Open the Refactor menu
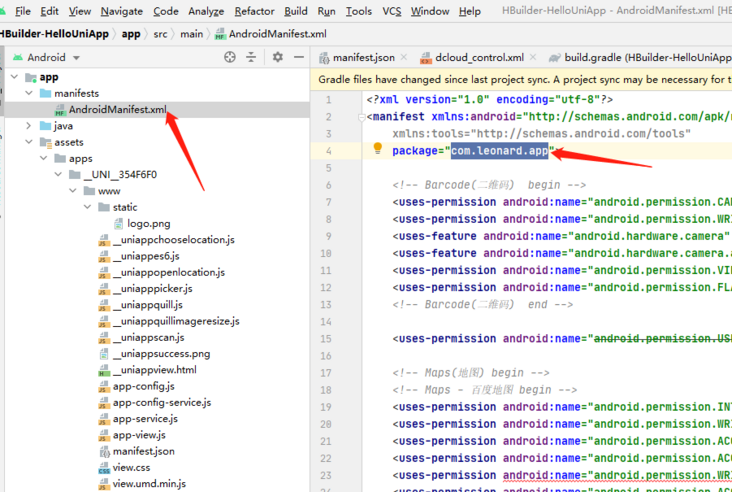The width and height of the screenshot is (732, 492). [x=254, y=11]
